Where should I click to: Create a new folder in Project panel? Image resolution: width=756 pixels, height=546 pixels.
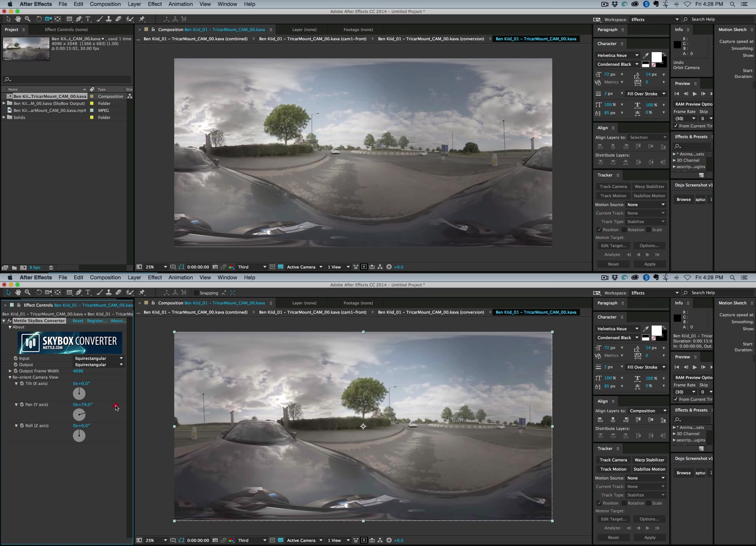14,267
